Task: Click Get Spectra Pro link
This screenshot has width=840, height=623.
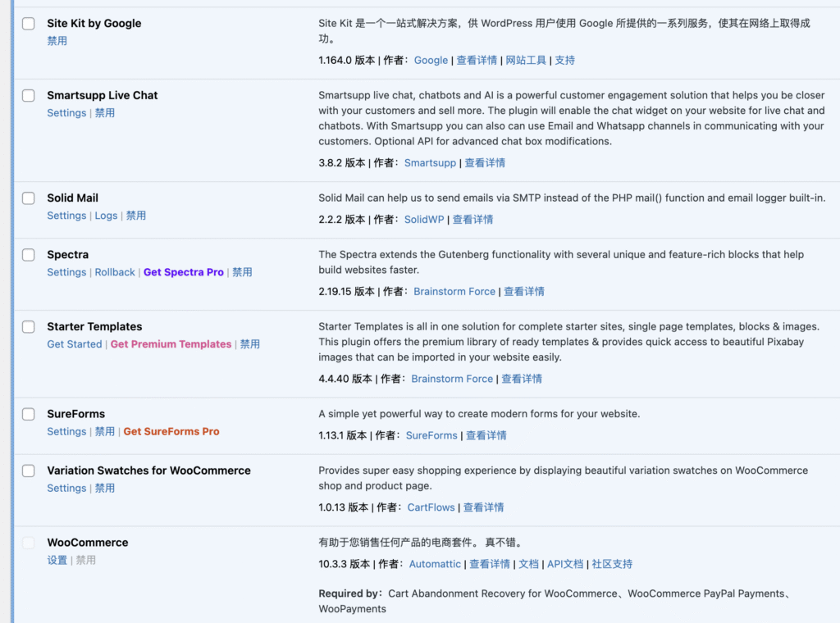Action: [183, 272]
